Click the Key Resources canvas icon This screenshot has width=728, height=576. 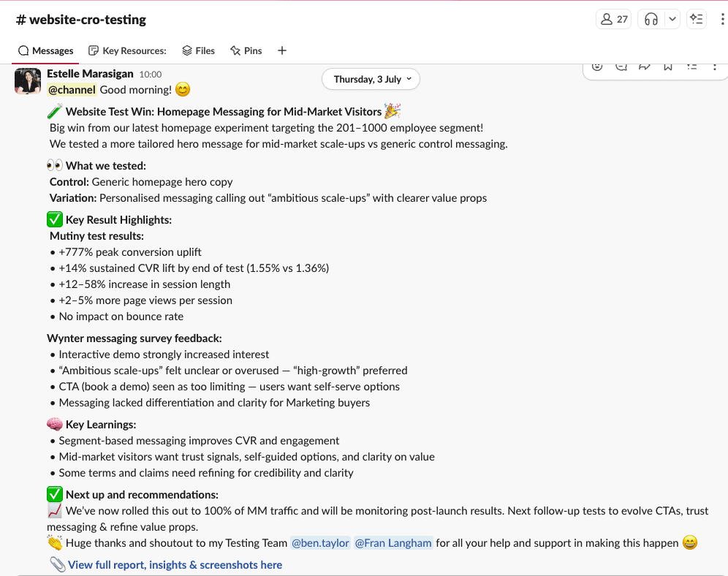(94, 50)
